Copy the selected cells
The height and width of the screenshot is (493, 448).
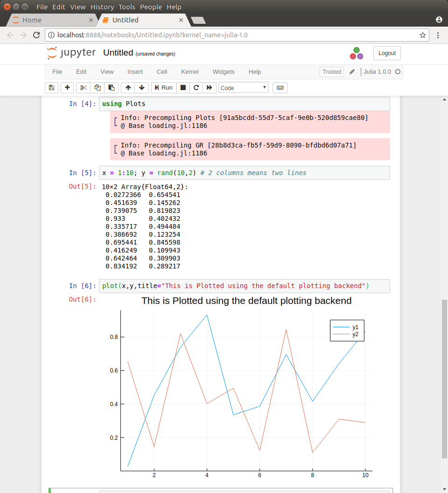coord(97,87)
